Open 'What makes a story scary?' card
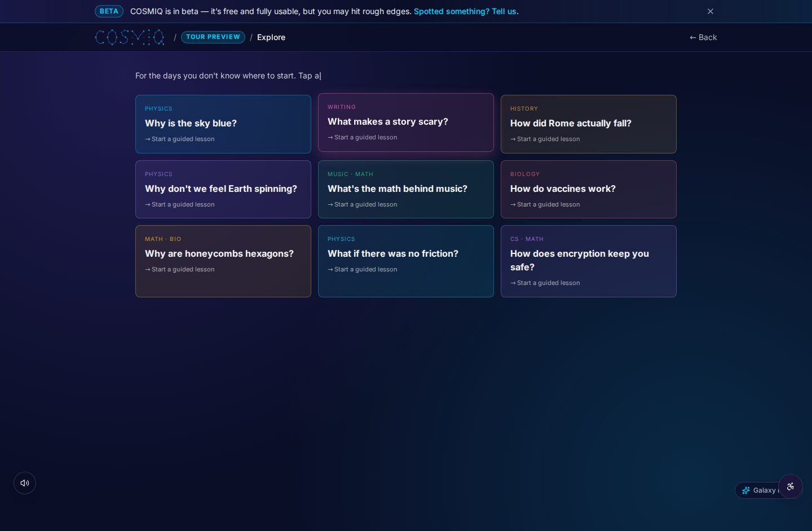The width and height of the screenshot is (812, 531). coord(406,122)
